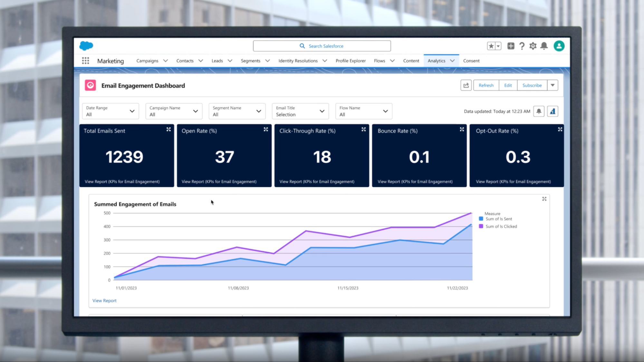Click the Marketing app name
The width and height of the screenshot is (644, 362).
click(x=111, y=61)
